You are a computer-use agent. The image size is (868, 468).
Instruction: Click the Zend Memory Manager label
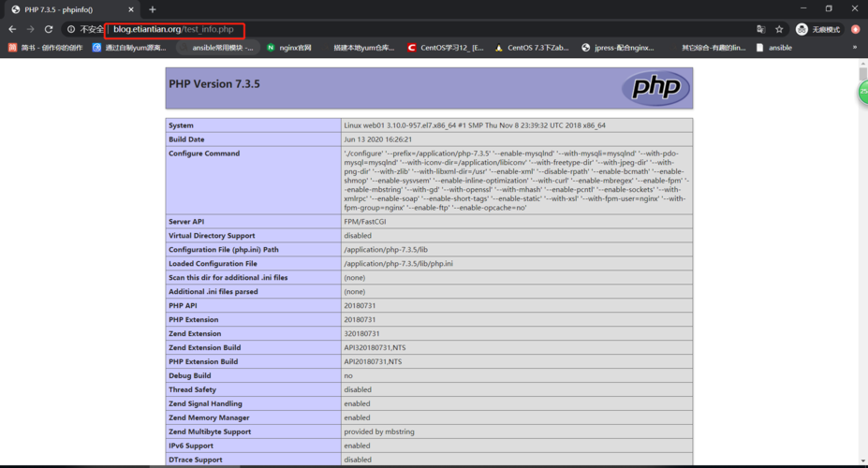click(209, 417)
